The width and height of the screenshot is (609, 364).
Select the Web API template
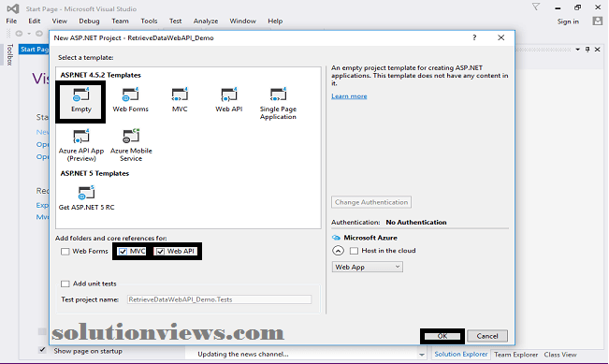229,101
